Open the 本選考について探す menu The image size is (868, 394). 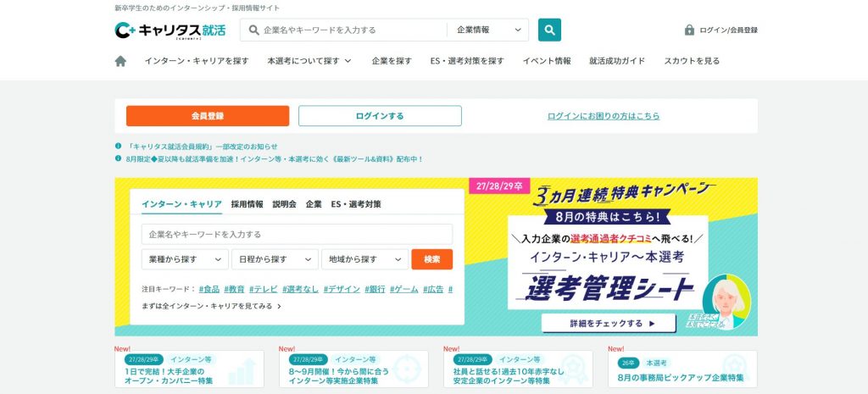[309, 61]
